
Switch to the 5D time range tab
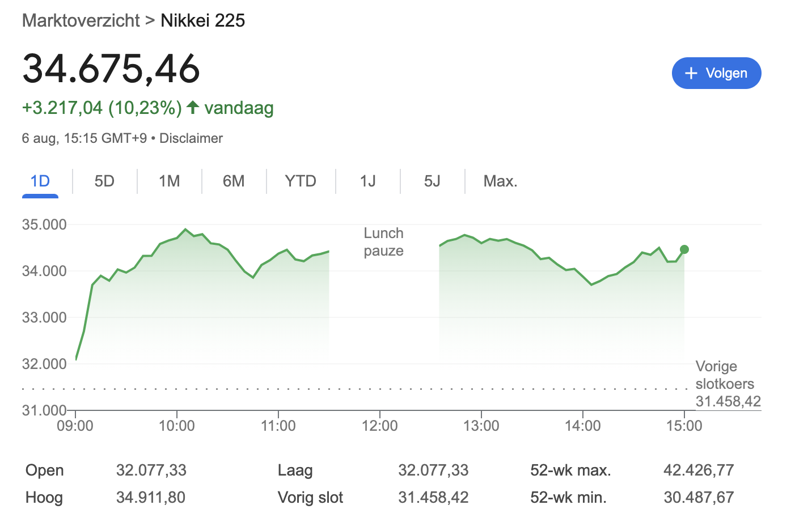click(x=104, y=181)
